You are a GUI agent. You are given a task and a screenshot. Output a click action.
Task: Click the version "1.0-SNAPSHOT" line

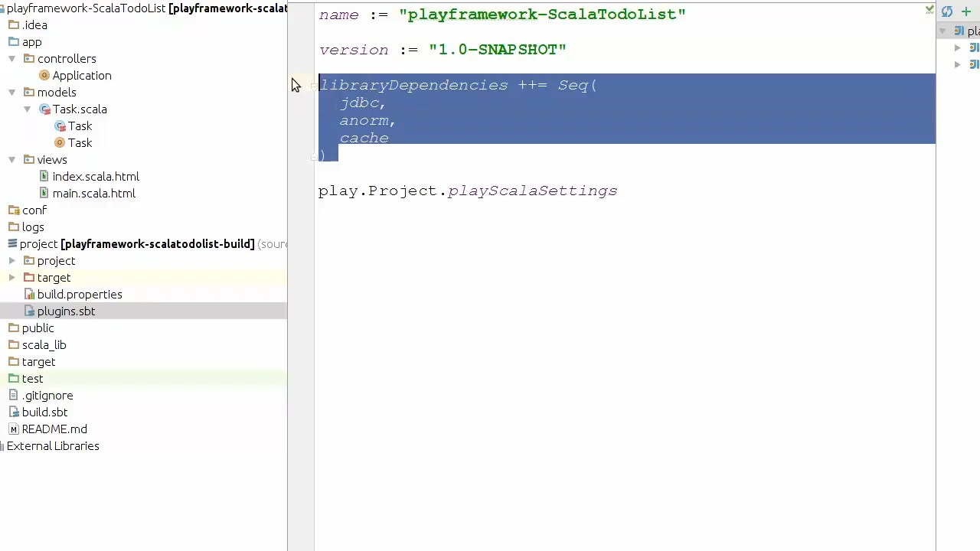click(443, 50)
